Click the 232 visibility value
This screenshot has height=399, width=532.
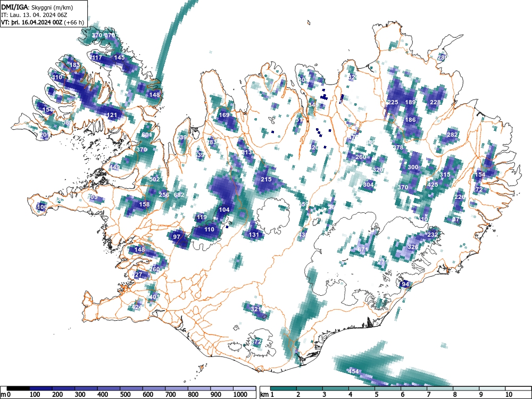433,235
